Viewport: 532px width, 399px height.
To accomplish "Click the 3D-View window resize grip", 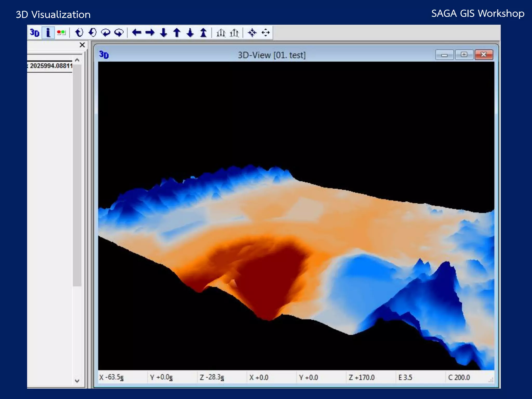I will pos(491,380).
